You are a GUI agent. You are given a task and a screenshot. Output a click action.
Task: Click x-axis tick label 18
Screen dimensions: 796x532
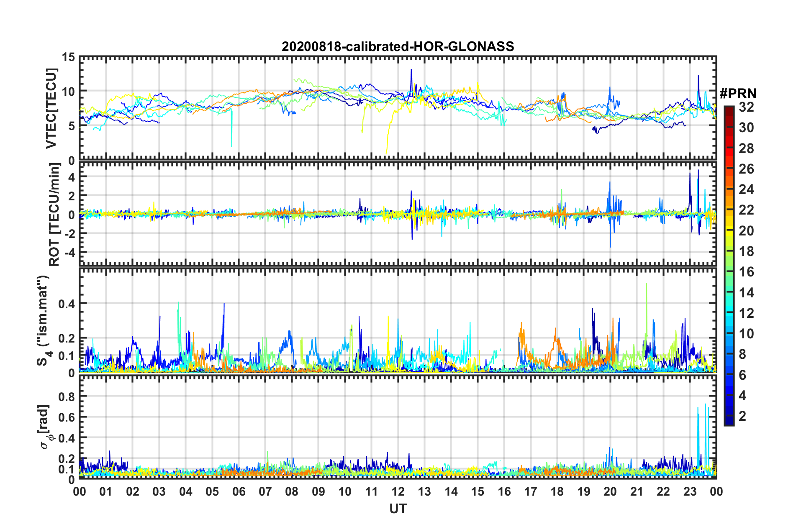(x=557, y=491)
